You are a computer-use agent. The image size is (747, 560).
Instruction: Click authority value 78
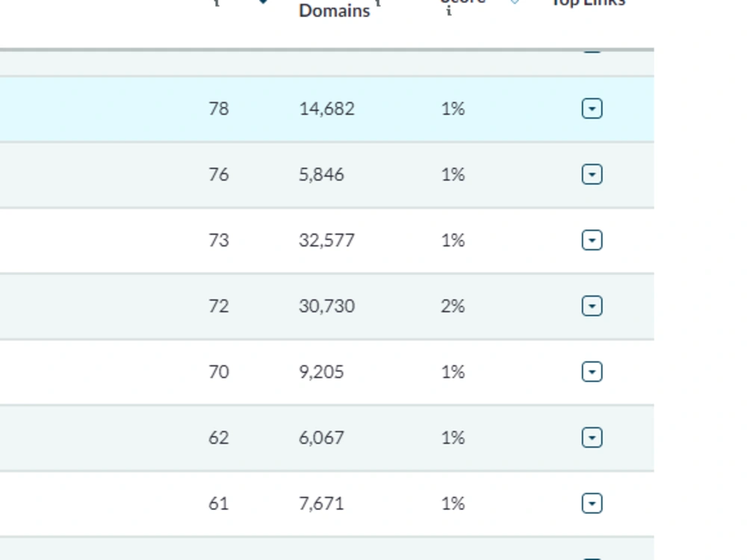tap(219, 108)
